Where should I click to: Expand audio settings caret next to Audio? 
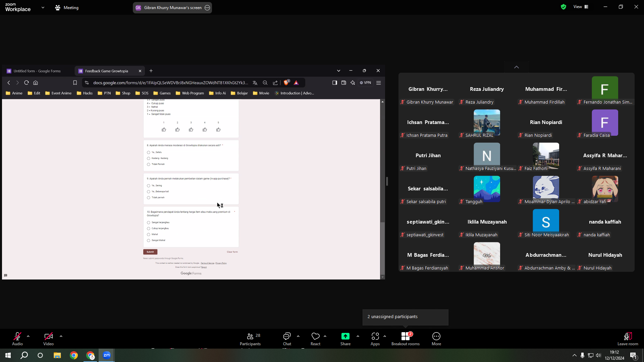tap(28, 336)
